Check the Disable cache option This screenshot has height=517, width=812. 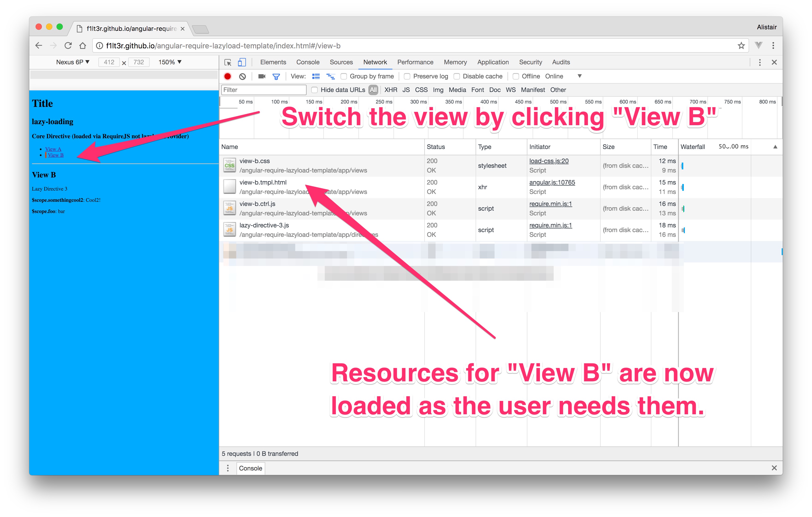pos(457,77)
